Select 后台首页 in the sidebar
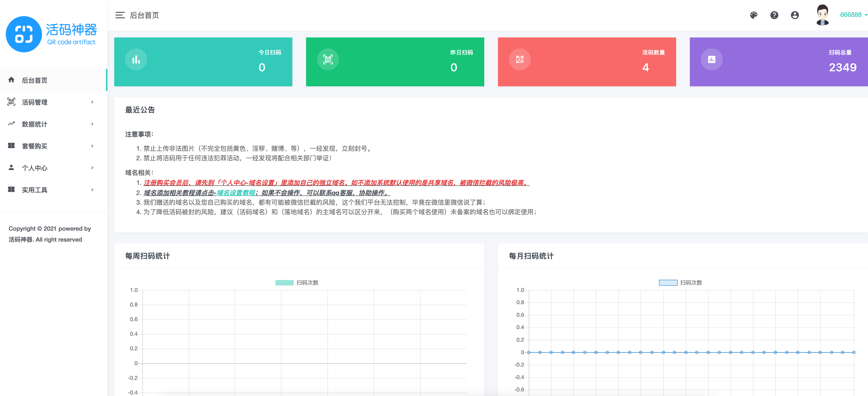 (54, 80)
